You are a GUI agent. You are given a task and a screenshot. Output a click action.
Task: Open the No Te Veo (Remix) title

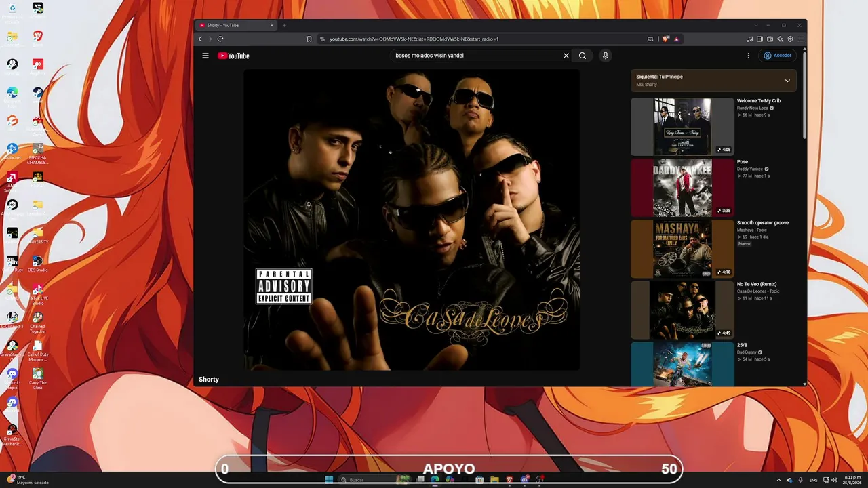coord(757,284)
